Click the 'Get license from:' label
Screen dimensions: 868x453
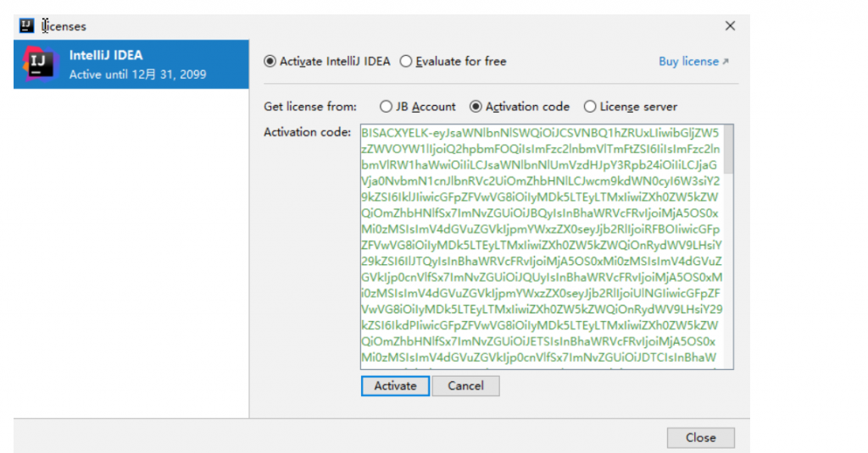tap(310, 107)
